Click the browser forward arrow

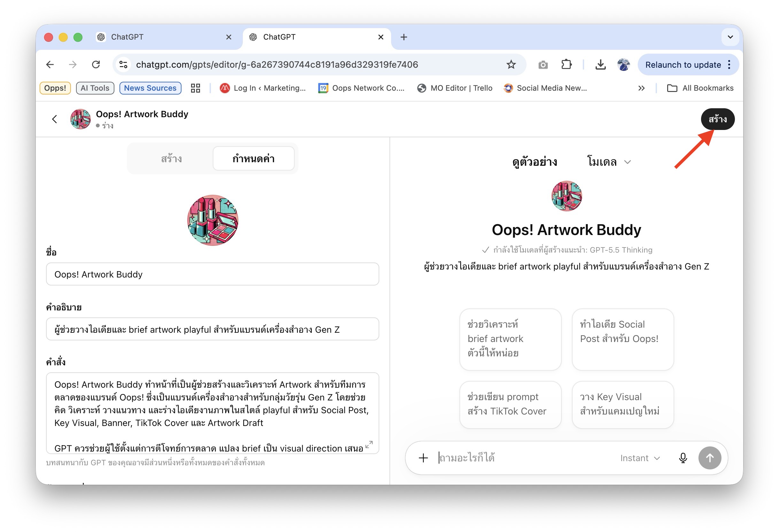point(73,64)
